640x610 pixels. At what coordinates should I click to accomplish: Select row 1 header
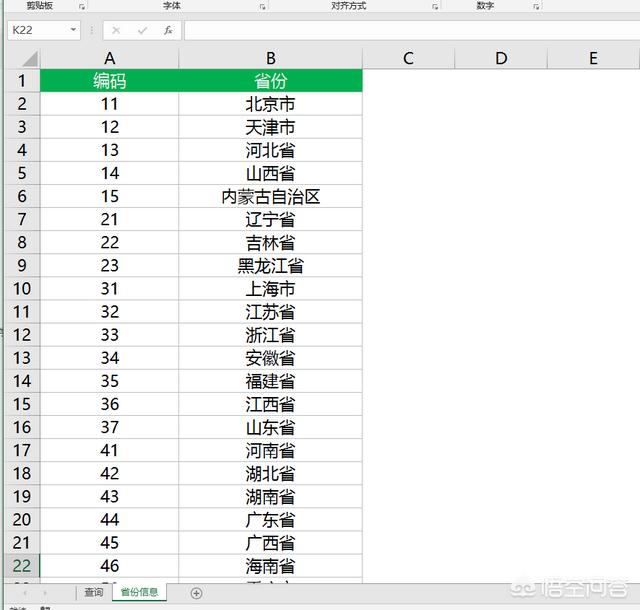(22, 81)
